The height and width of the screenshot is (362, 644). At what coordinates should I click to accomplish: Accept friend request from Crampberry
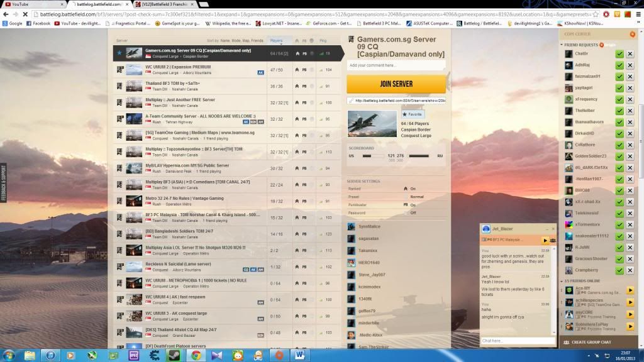(619, 270)
